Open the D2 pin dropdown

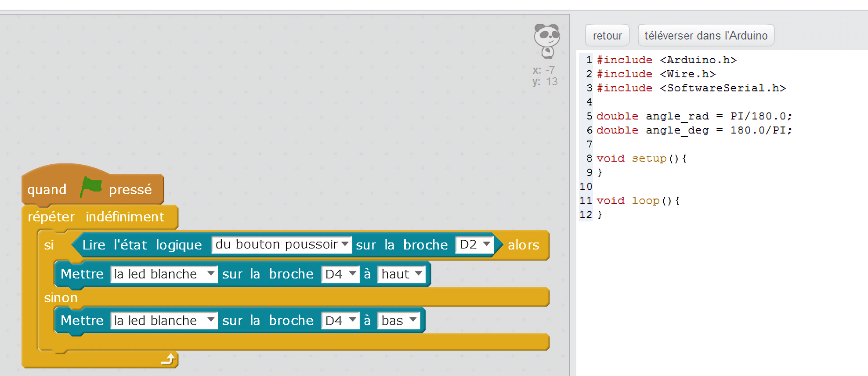click(x=474, y=245)
